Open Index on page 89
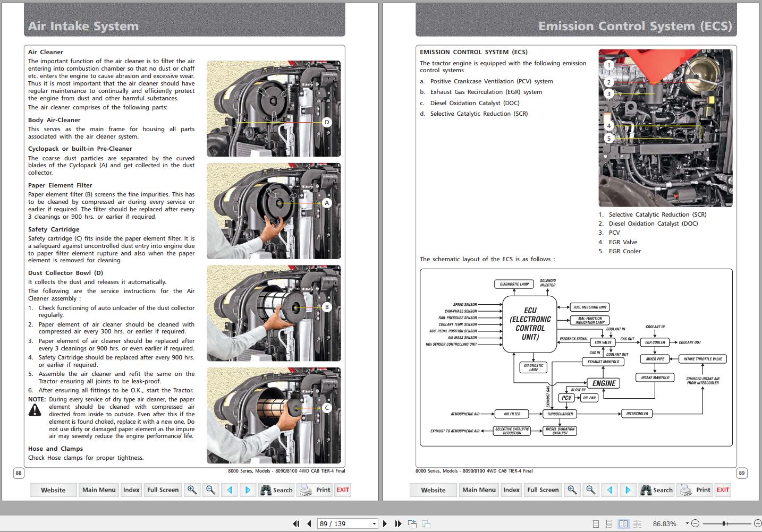This screenshot has height=532, width=762. pos(511,490)
